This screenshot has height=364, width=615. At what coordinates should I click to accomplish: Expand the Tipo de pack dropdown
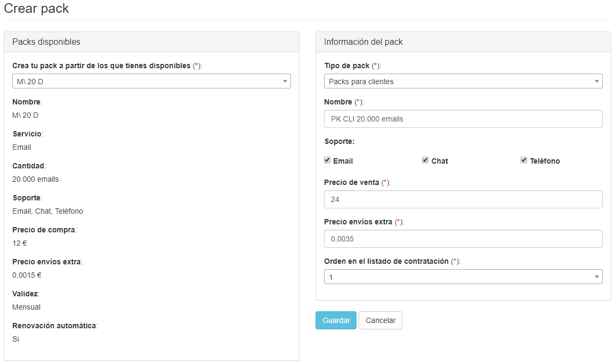tap(463, 81)
